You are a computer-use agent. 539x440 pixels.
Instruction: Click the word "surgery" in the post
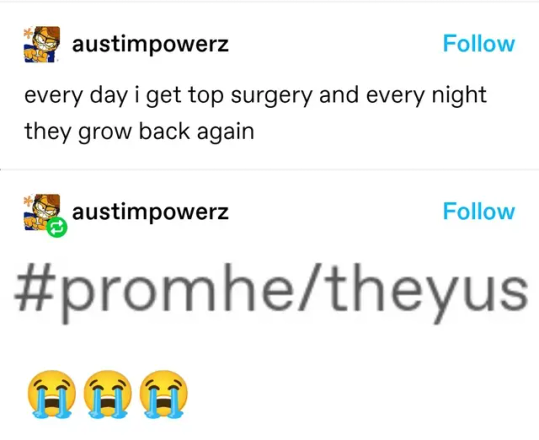point(272,97)
